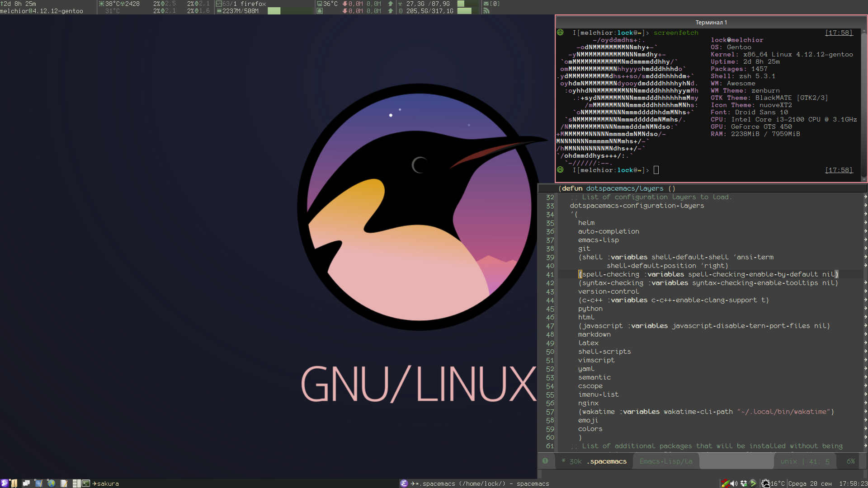Click the weather widget icon

point(765,483)
